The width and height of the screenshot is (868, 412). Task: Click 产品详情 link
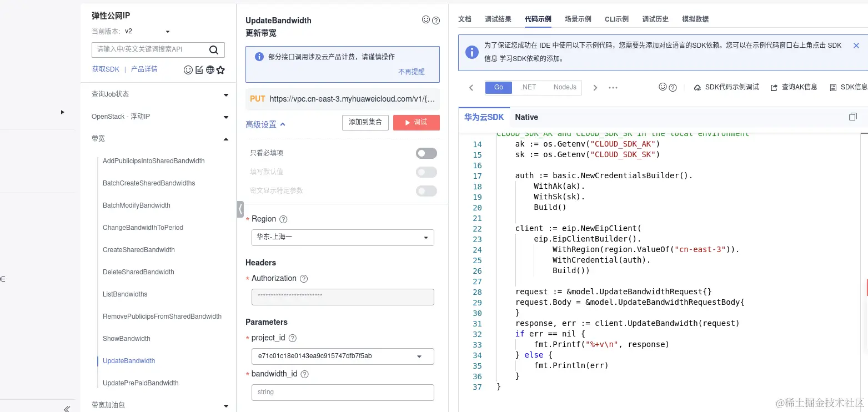[x=144, y=69]
